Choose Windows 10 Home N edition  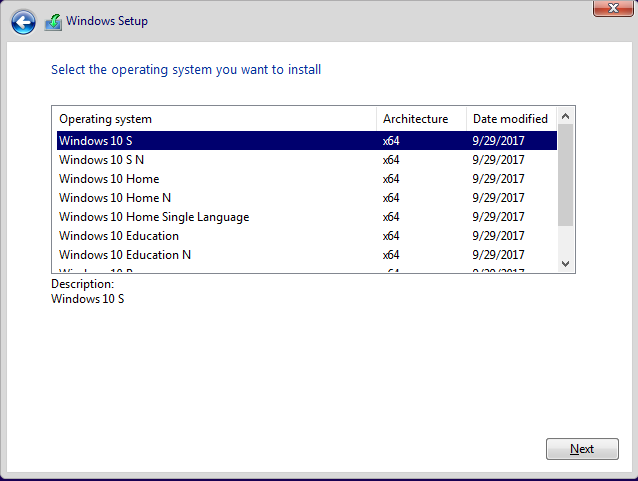pos(115,198)
